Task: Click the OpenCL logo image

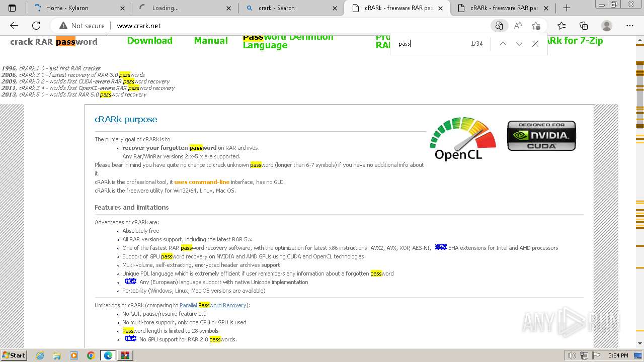Action: tap(463, 139)
